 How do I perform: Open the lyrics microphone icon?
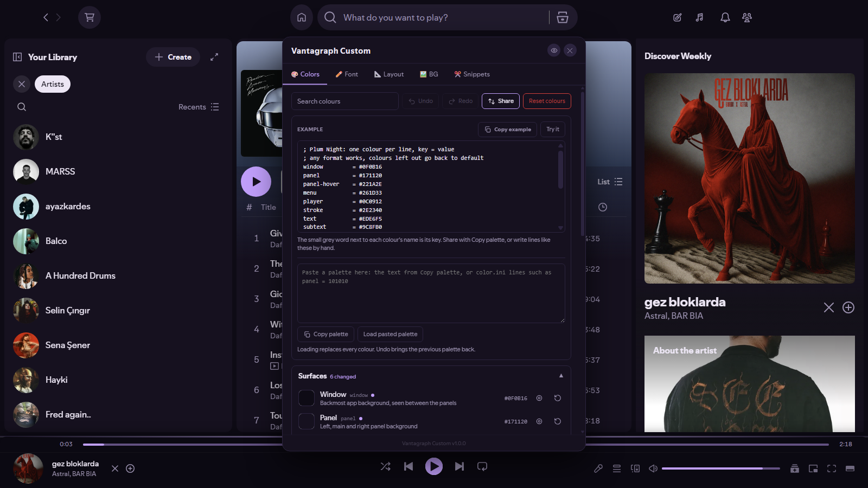coord(598,468)
